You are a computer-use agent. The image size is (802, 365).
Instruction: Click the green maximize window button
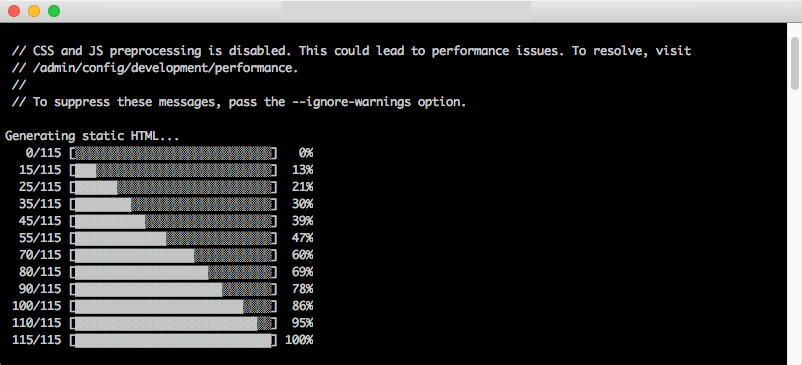click(54, 11)
